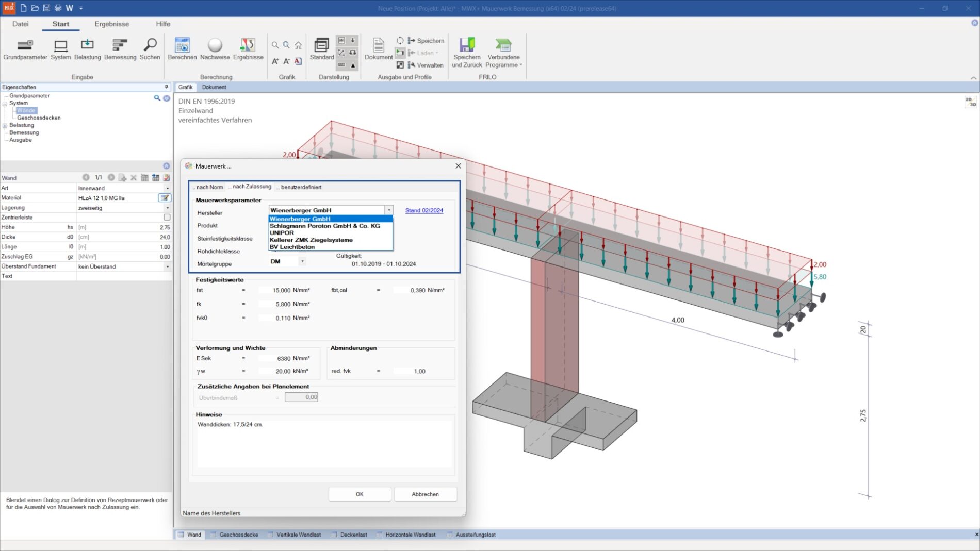Select Ausgabe in the properties tree
This screenshot has width=980, height=551.
(21, 140)
